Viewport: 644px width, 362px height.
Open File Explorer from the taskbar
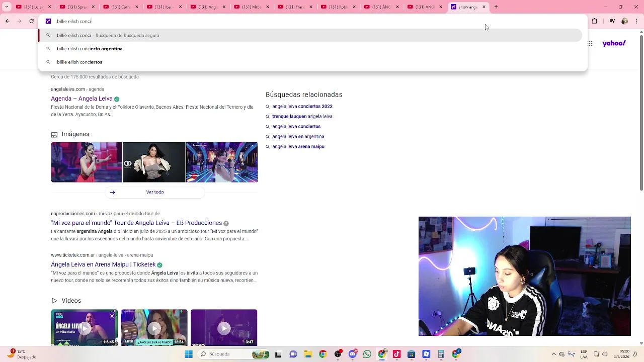pyautogui.click(x=308, y=354)
